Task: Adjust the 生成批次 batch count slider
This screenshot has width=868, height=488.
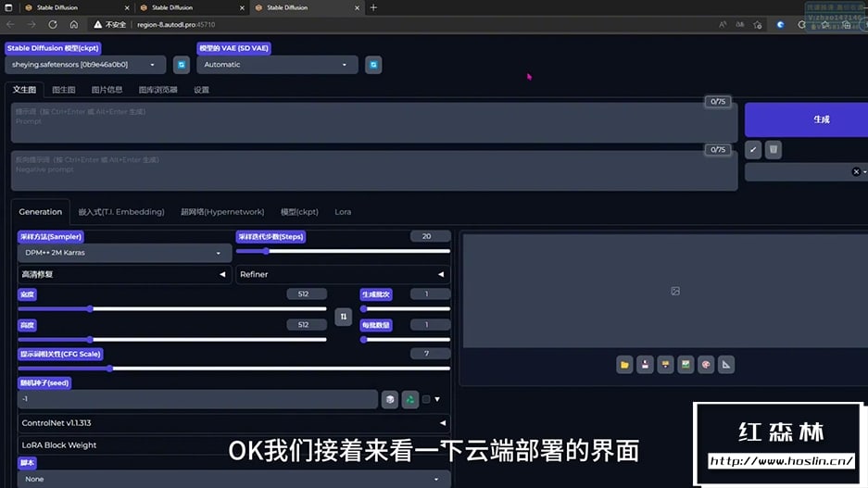Action: [405, 308]
